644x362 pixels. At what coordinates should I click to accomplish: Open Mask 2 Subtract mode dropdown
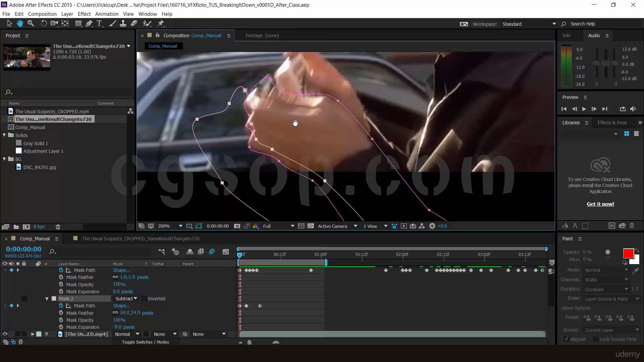126,299
